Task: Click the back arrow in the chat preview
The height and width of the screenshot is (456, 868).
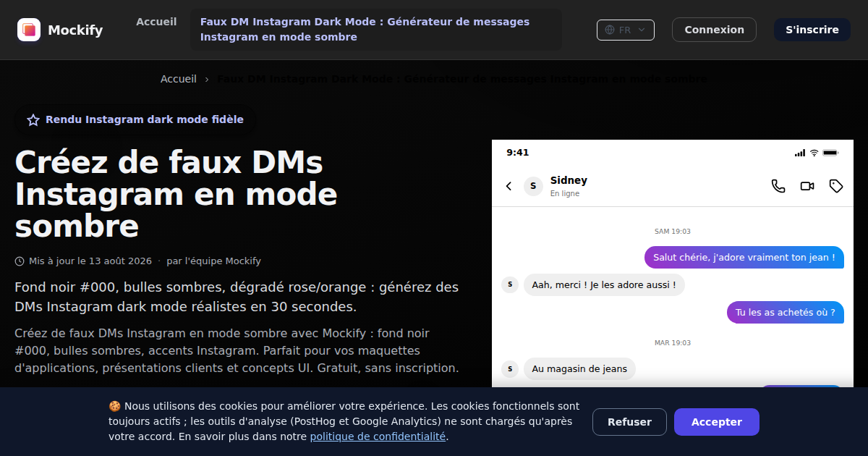Action: click(509, 186)
